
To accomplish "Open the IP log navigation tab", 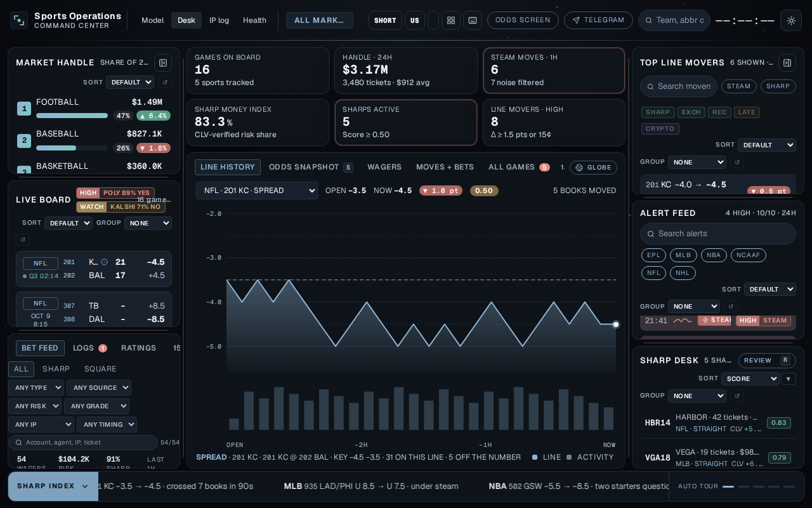I will click(219, 20).
